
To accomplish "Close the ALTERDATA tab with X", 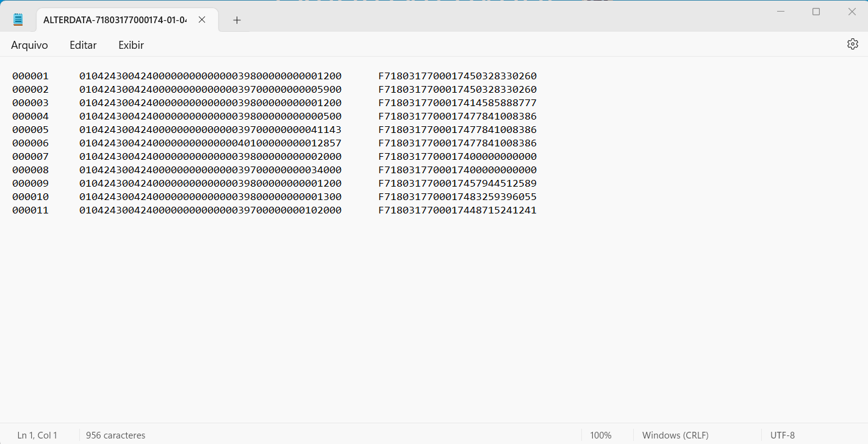I will [202, 20].
